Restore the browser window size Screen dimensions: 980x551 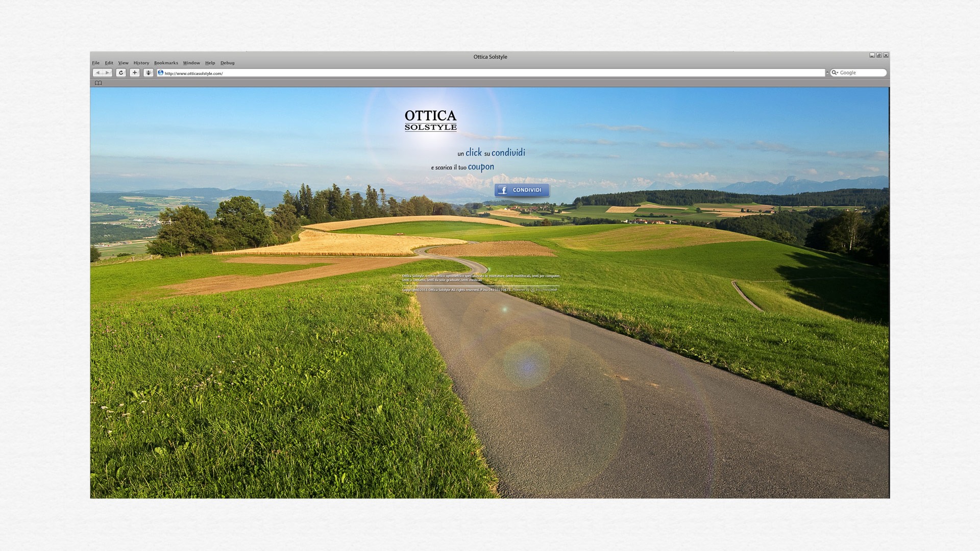[x=879, y=55]
